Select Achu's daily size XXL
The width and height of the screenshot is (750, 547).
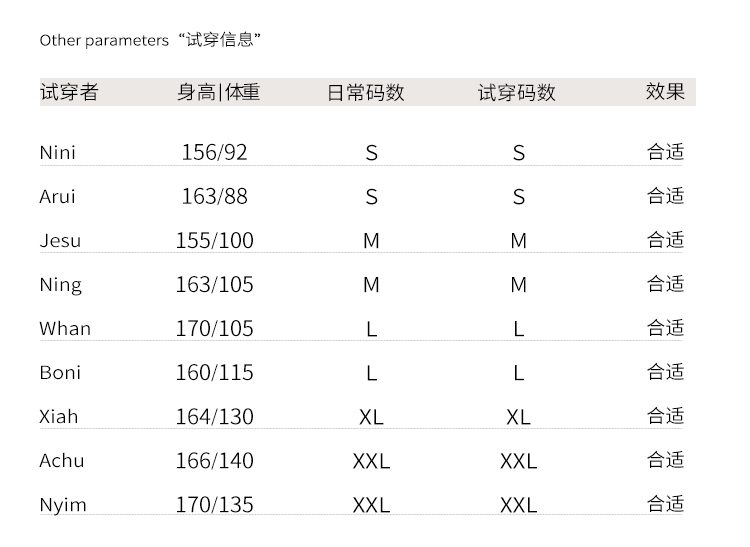point(372,461)
